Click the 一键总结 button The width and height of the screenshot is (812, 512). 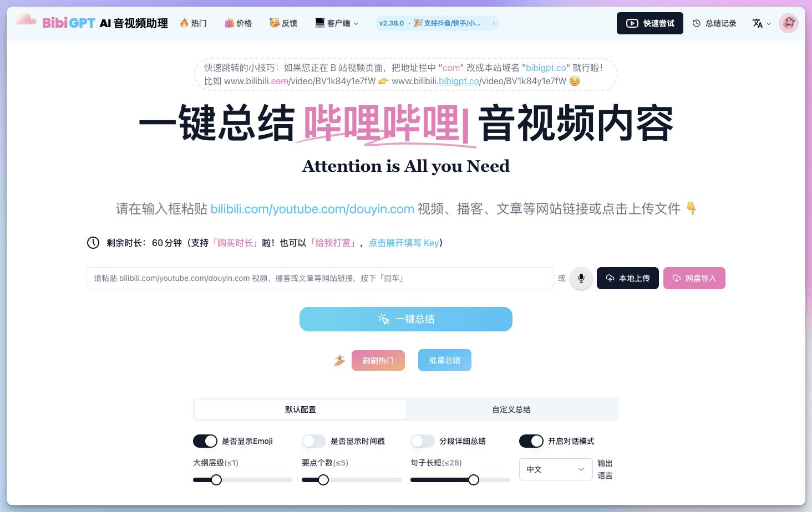[x=406, y=319]
